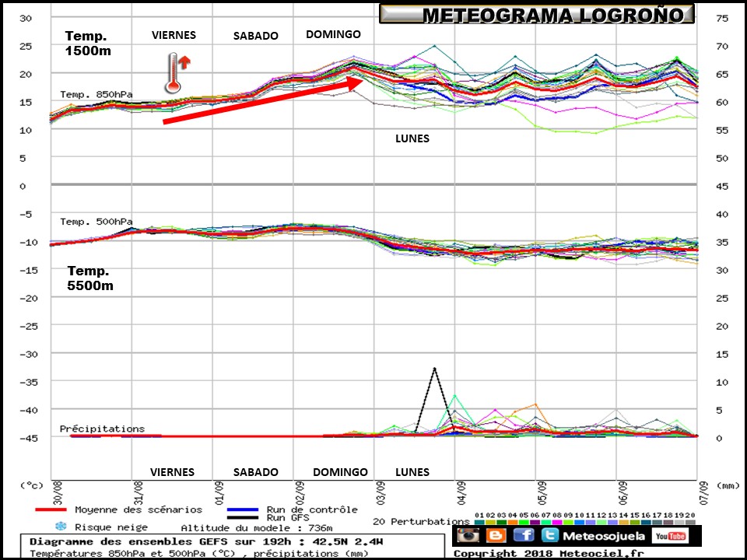Viewport: 747px width, 560px height.
Task: Click the 'Run de contrôle' legend text
Action: coord(312,509)
